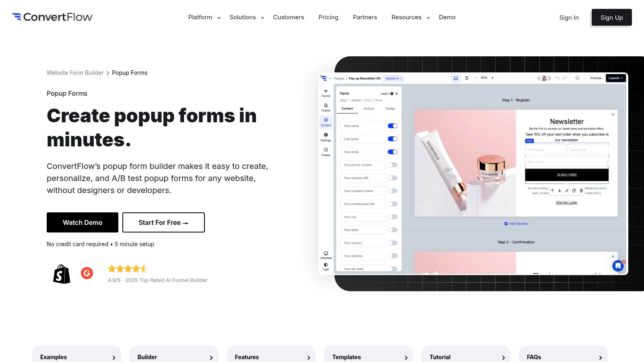Enable the Your state field switch

click(392, 230)
